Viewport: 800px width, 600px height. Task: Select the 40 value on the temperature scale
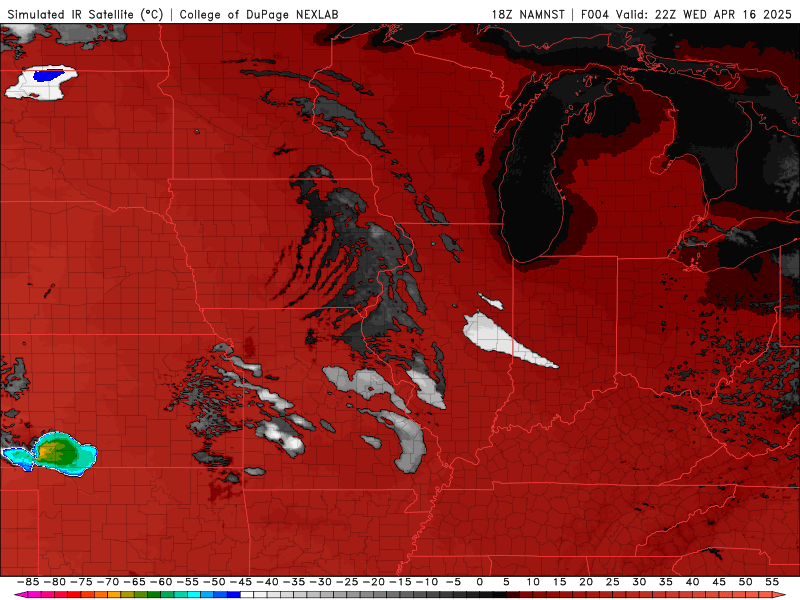coord(692,582)
